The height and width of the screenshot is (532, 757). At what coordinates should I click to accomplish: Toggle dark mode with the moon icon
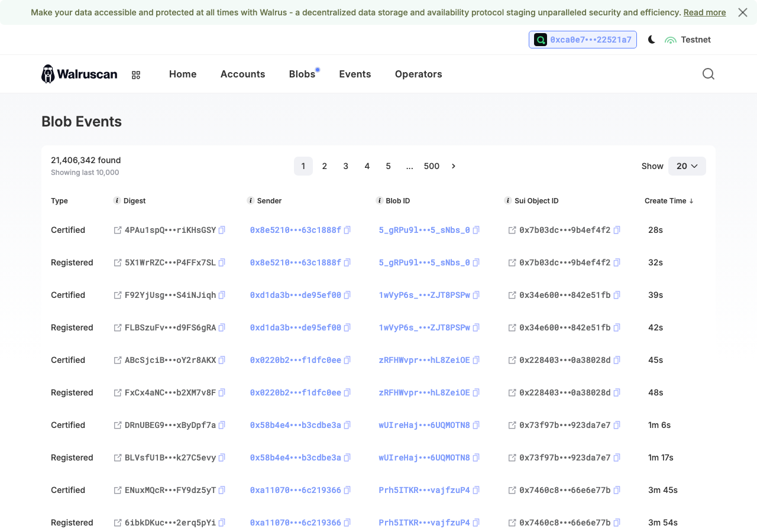click(x=652, y=40)
